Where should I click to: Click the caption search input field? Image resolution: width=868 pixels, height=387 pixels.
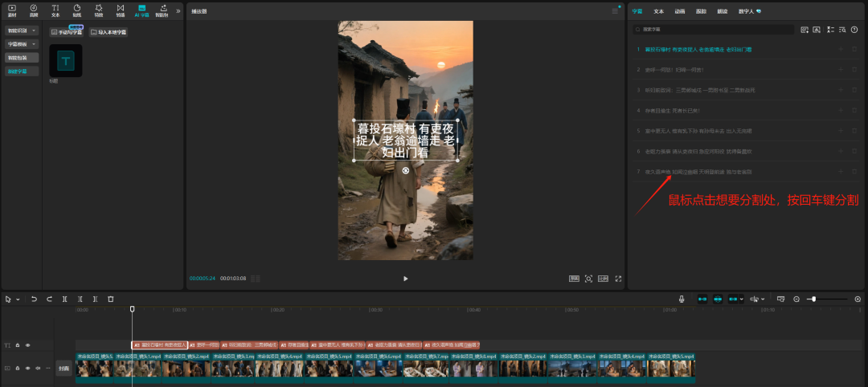(x=714, y=29)
